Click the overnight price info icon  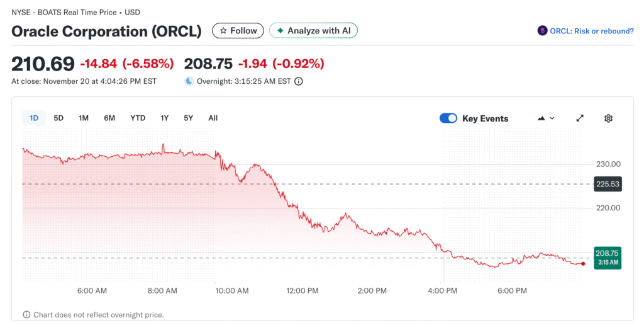[299, 81]
